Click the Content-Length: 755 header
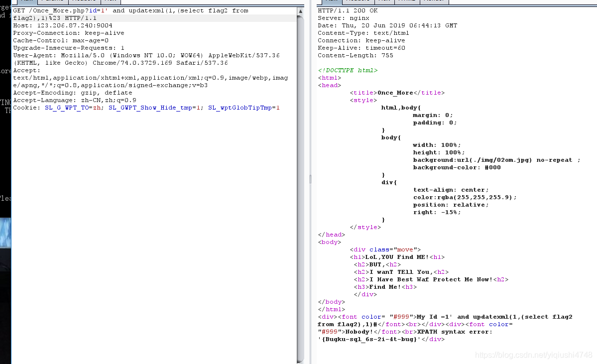This screenshot has width=597, height=364. pyautogui.click(x=355, y=56)
